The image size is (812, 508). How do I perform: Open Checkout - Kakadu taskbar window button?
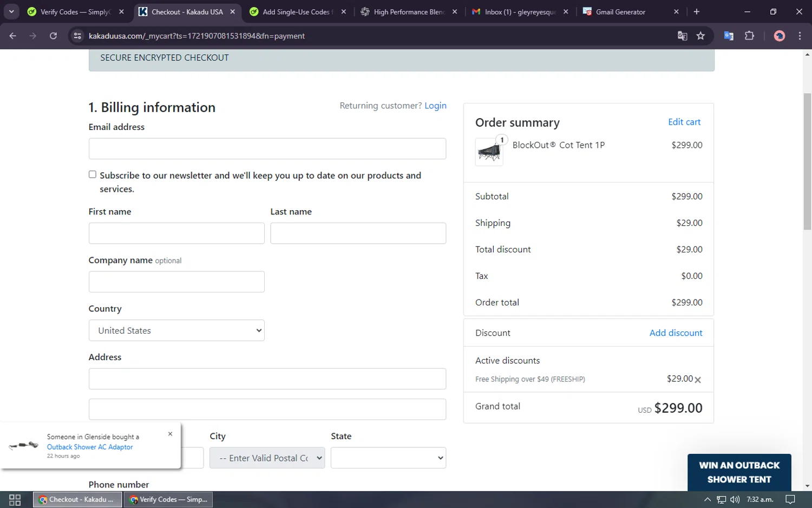click(x=77, y=499)
